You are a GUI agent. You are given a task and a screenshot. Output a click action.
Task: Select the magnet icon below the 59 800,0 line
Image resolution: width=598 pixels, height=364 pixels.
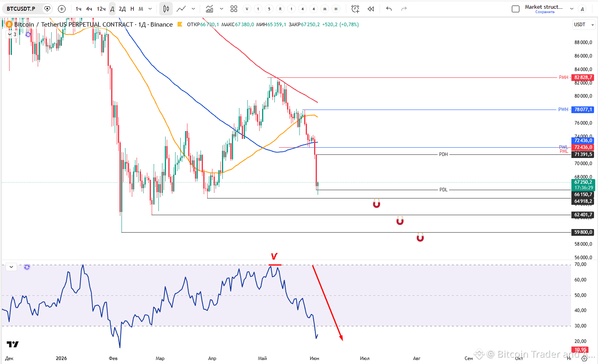[420, 237]
